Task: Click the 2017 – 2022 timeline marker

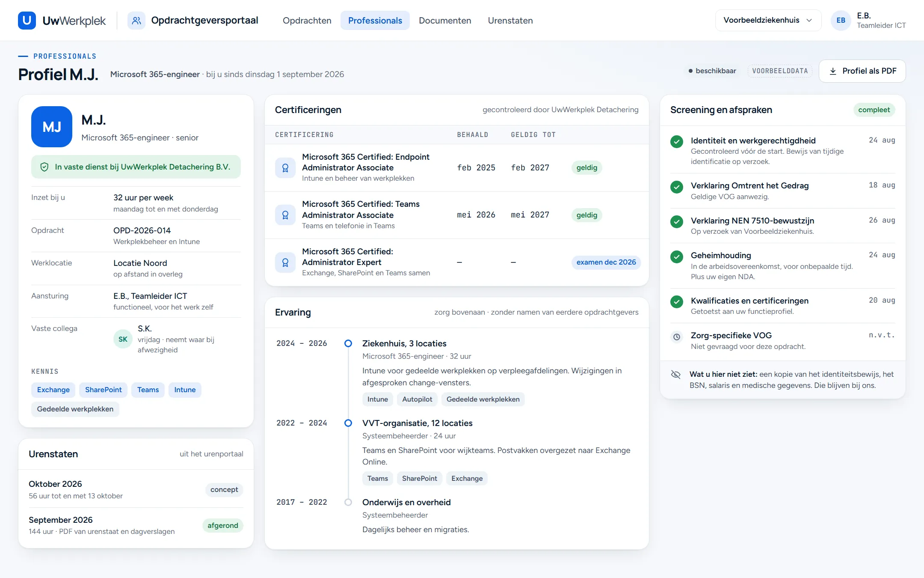Action: [x=348, y=502]
